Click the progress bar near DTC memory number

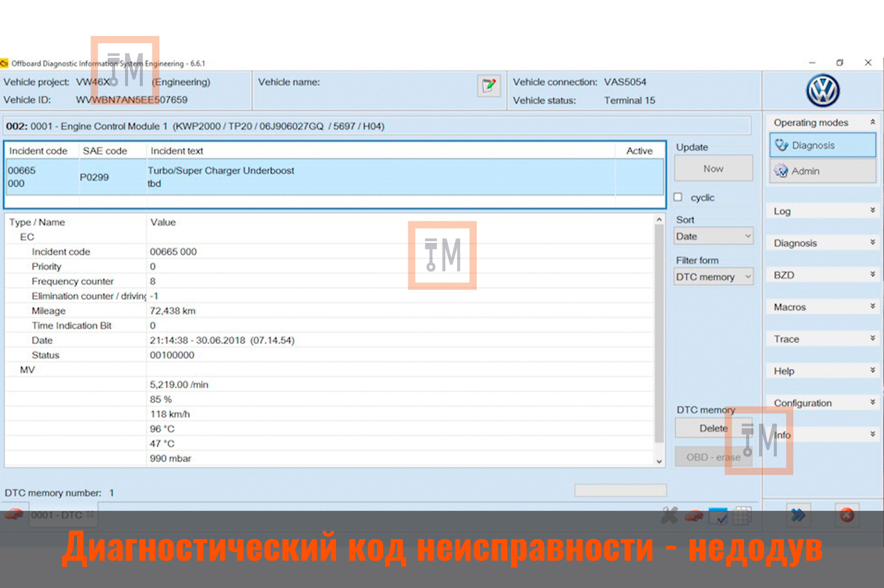(x=621, y=490)
